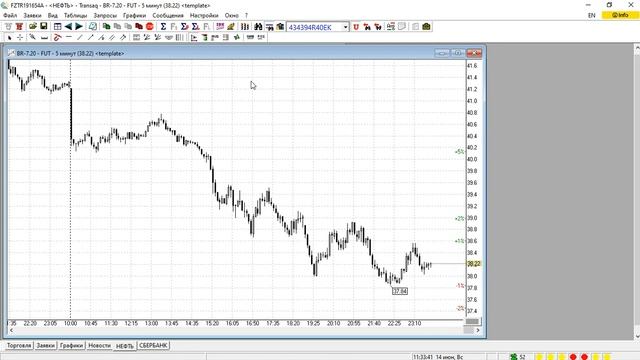
Task: Select the horizontal line drawing tool
Action: click(x=69, y=38)
